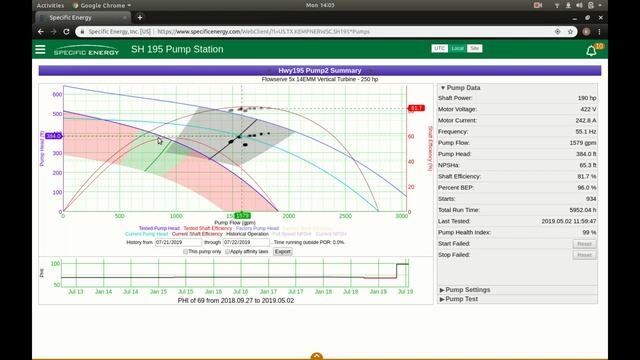Open Activities overview
Image resolution: width=640 pixels, height=360 pixels.
pos(50,5)
